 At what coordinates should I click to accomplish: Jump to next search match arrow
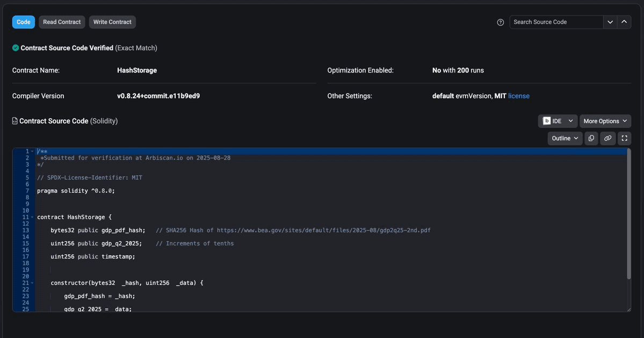[x=610, y=22]
